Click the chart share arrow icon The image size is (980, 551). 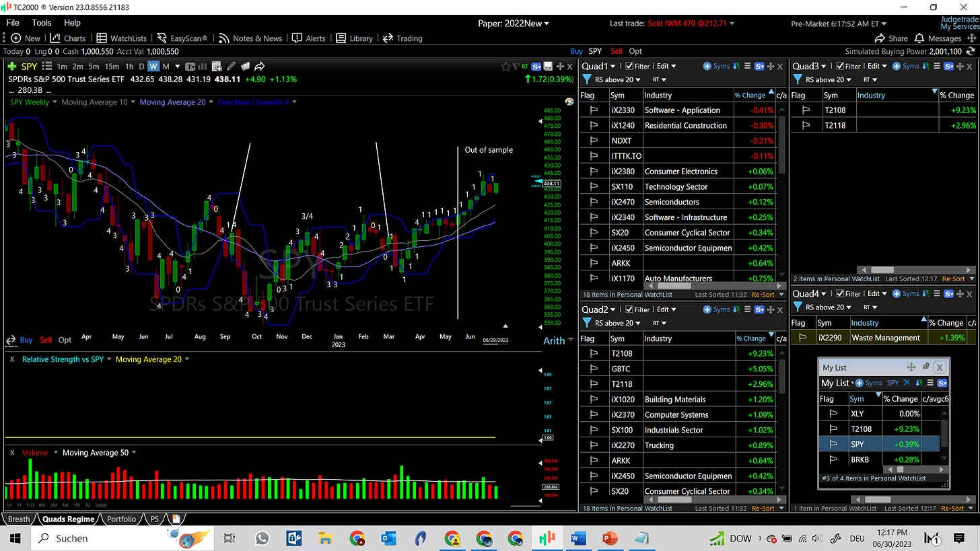tap(259, 66)
